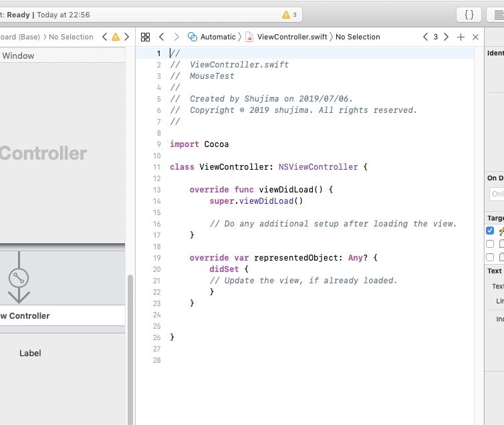Open No Selection symbol menu in assistant editor
Image resolution: width=504 pixels, height=425 pixels.
[x=358, y=37]
